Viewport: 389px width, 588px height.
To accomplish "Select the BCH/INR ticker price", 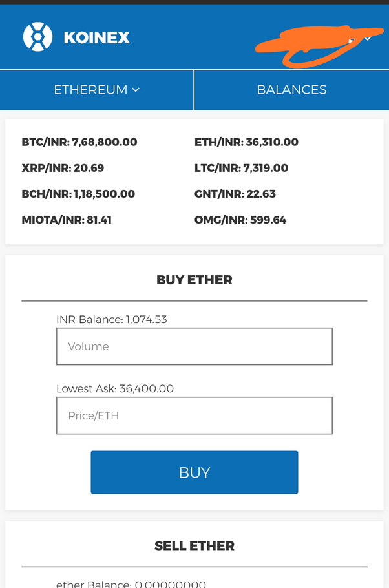I will click(x=78, y=194).
